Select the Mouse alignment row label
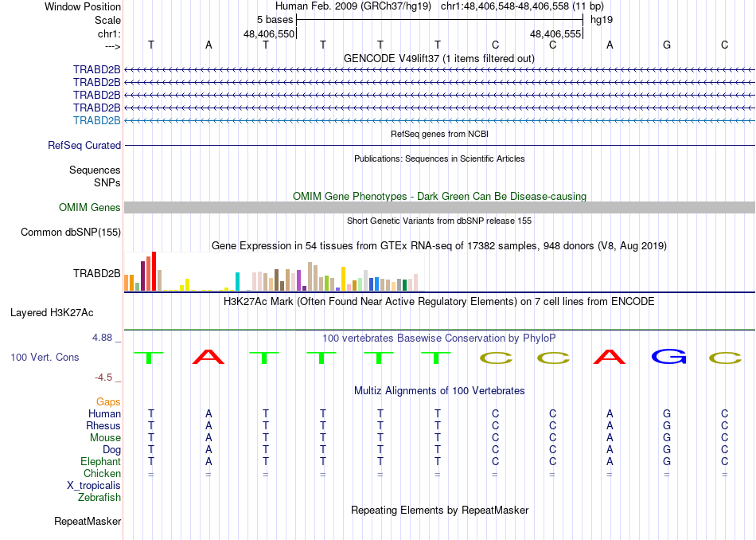756x540 pixels. [x=105, y=438]
